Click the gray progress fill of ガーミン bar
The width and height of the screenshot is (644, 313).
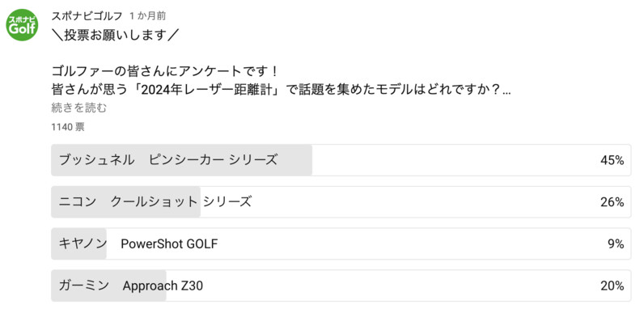pos(109,286)
